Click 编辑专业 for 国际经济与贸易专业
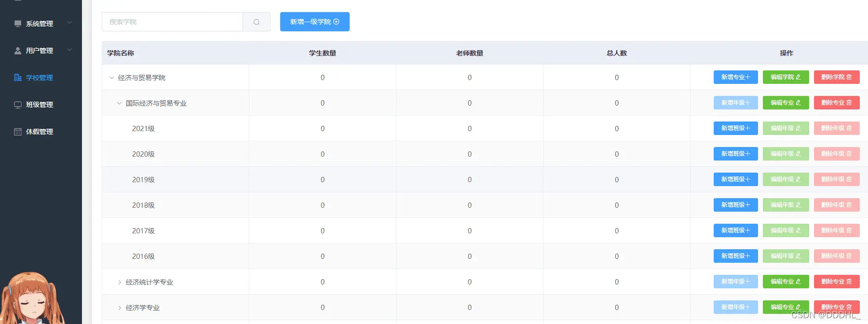Image resolution: width=868 pixels, height=324 pixels. click(x=786, y=103)
